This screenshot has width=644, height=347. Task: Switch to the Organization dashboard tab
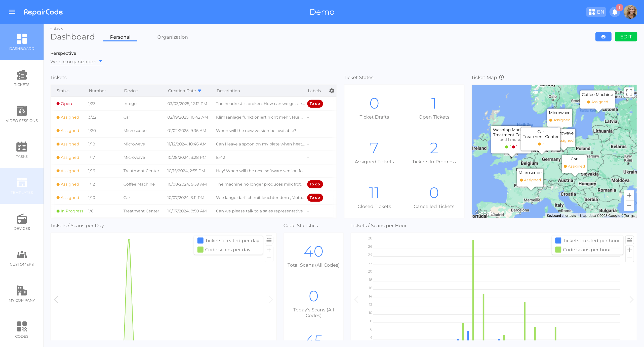[x=172, y=37]
